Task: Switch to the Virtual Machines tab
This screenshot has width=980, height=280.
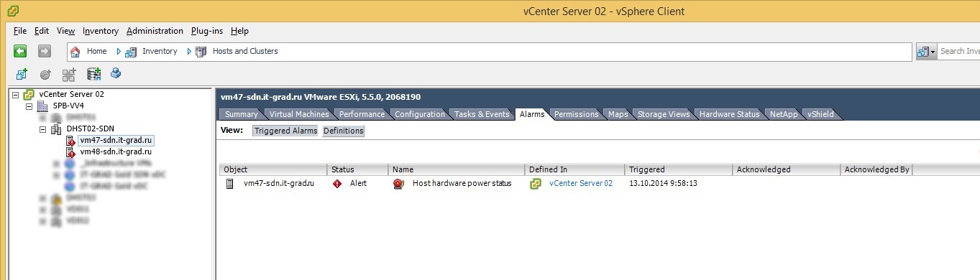Action: (x=299, y=114)
